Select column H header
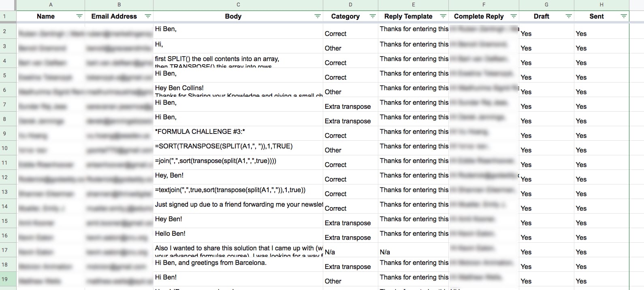This screenshot has height=290, width=644. pos(601,5)
